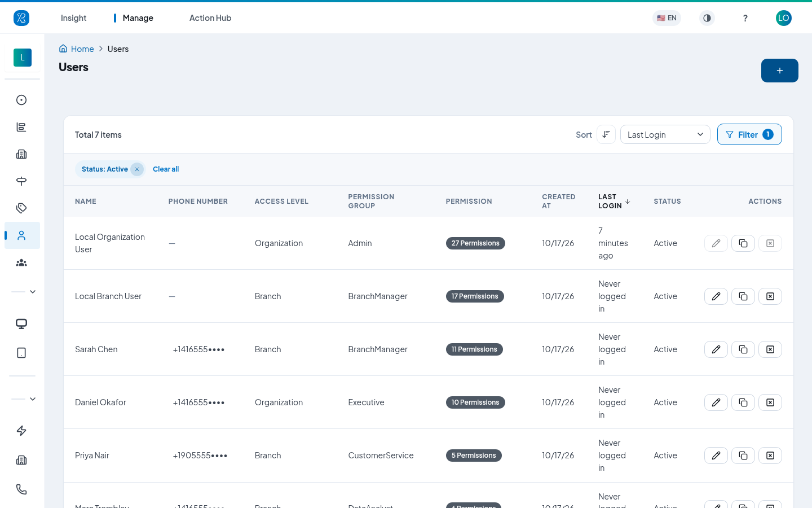Image resolution: width=812 pixels, height=508 pixels.
Task: Sort by the Last Login column header
Action: (614, 202)
